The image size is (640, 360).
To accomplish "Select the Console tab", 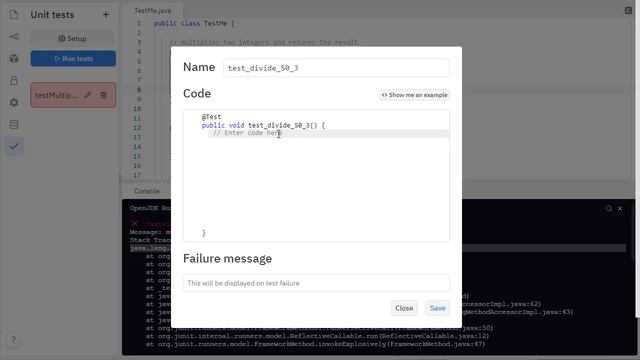I will pyautogui.click(x=147, y=191).
